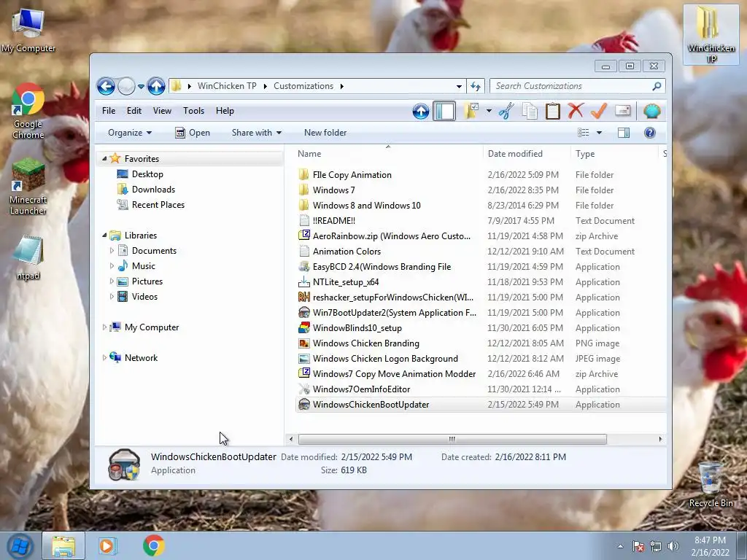Viewport: 747px width, 560px height.
Task: Click the New folder button
Action: coord(325,133)
